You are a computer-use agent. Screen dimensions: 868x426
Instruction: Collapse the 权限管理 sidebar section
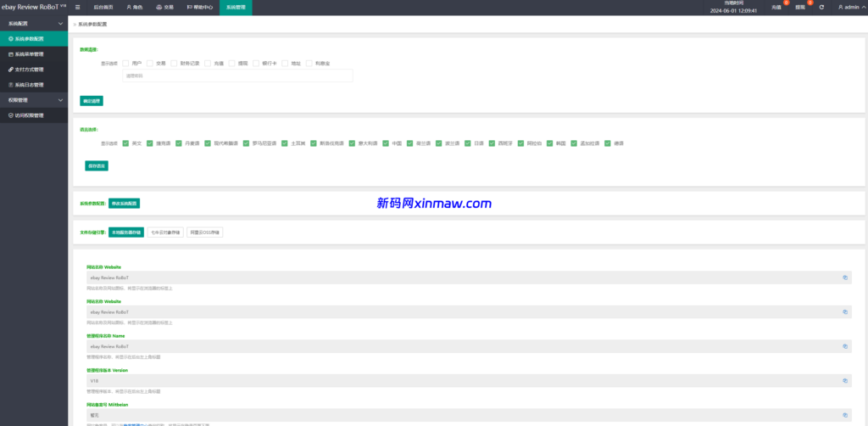coord(34,100)
